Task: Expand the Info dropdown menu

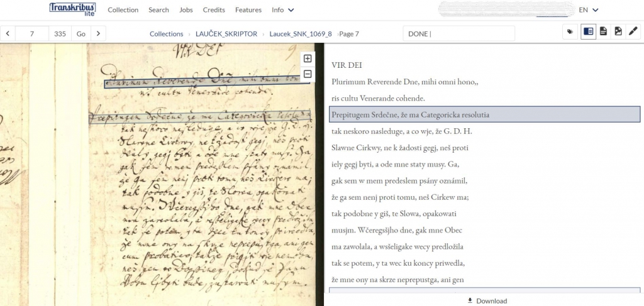Action: click(283, 10)
